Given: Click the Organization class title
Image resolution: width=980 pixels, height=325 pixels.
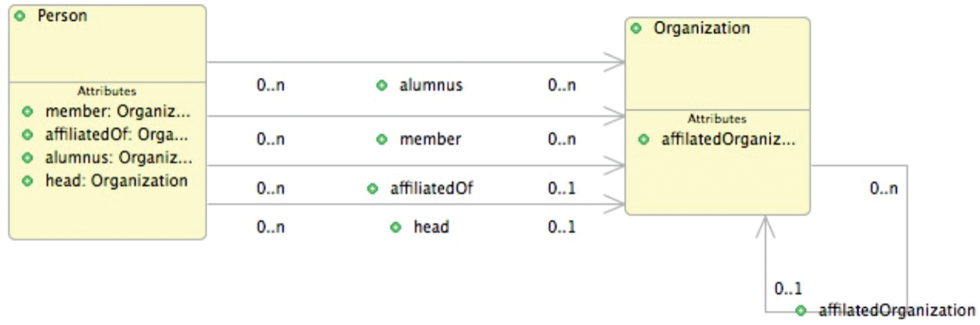Looking at the screenshot, I should [701, 28].
